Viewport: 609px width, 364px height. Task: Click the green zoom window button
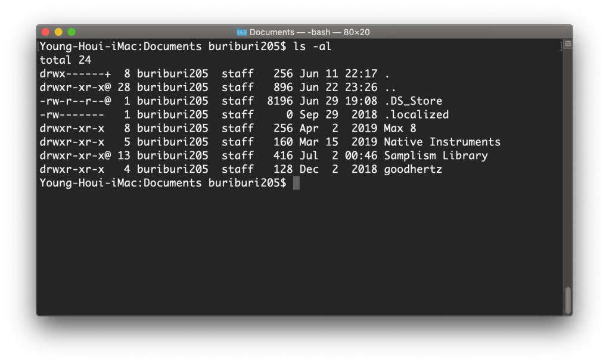(72, 32)
